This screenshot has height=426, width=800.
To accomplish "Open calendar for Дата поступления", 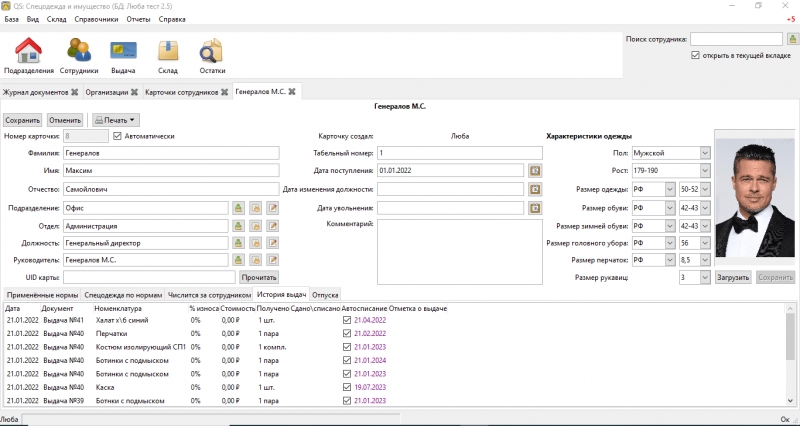I will (x=535, y=171).
